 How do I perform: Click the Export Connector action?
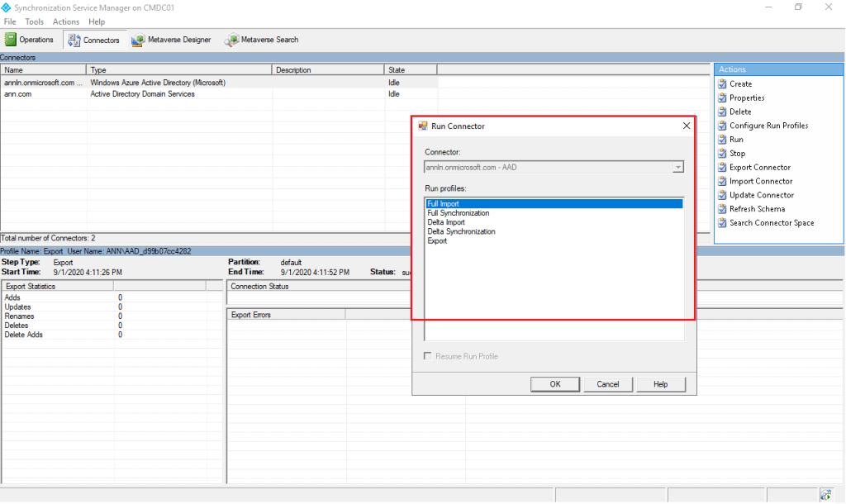click(x=760, y=167)
